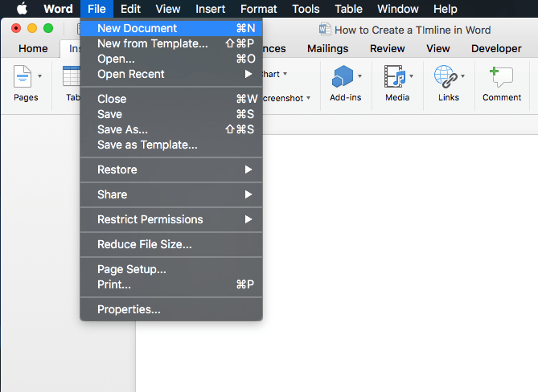The width and height of the screenshot is (538, 392).
Task: Expand the Add-ins dropdown arrow
Action: point(360,76)
